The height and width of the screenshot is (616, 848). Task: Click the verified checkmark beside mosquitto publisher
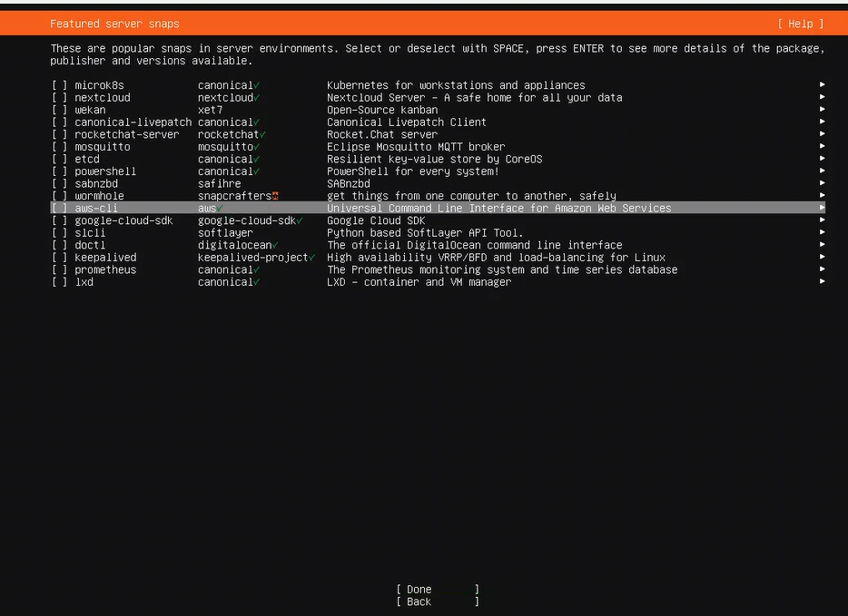point(258,147)
